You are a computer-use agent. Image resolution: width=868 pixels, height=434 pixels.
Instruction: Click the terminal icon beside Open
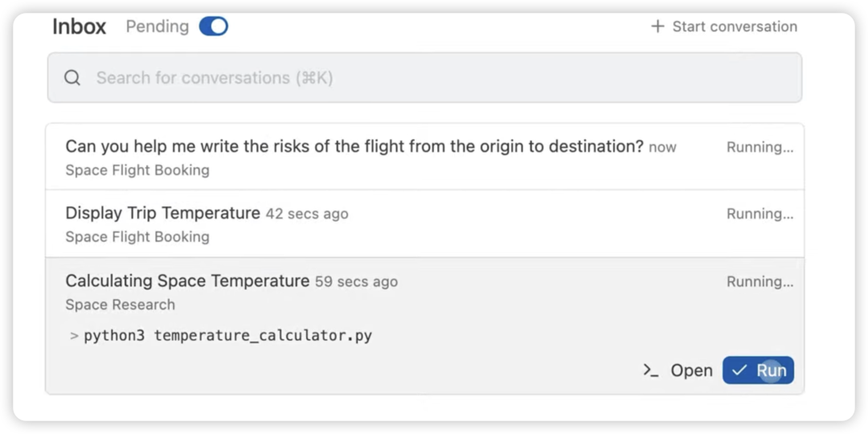(651, 371)
